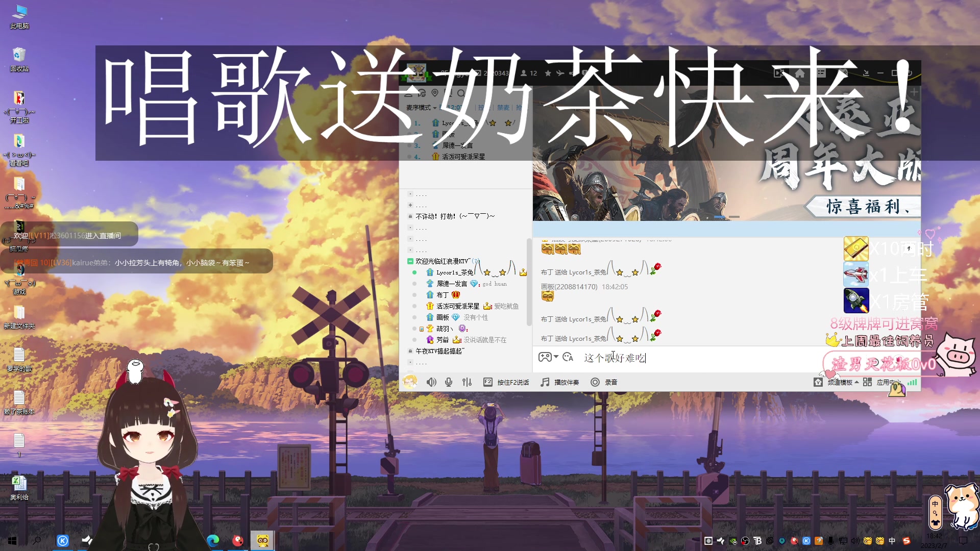Open the applications grid icon

click(867, 382)
